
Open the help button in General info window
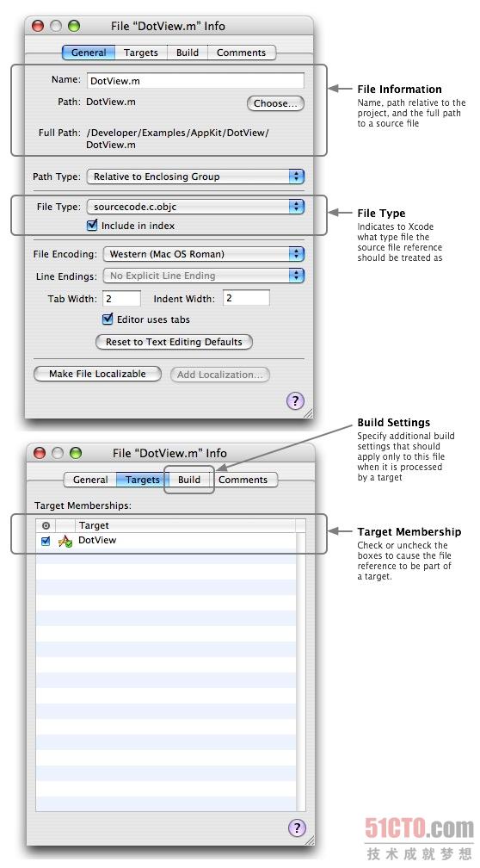pos(295,400)
